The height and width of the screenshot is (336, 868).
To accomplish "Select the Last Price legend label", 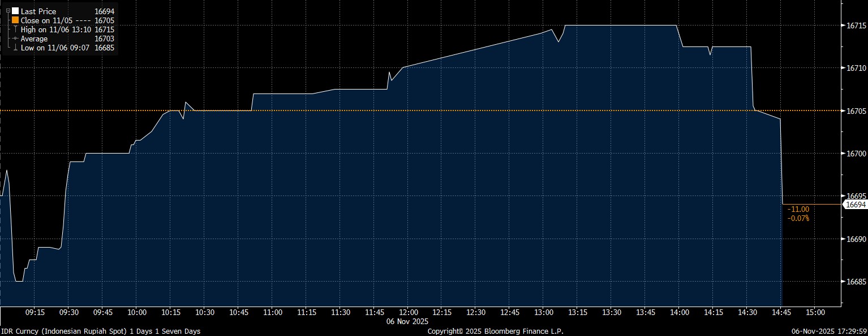I will tap(38, 11).
